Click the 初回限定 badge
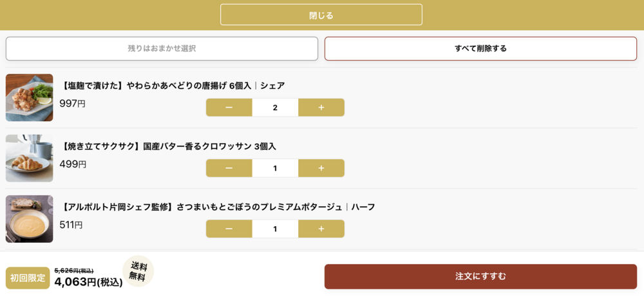Viewport: 644px width, 297px height. point(28,278)
